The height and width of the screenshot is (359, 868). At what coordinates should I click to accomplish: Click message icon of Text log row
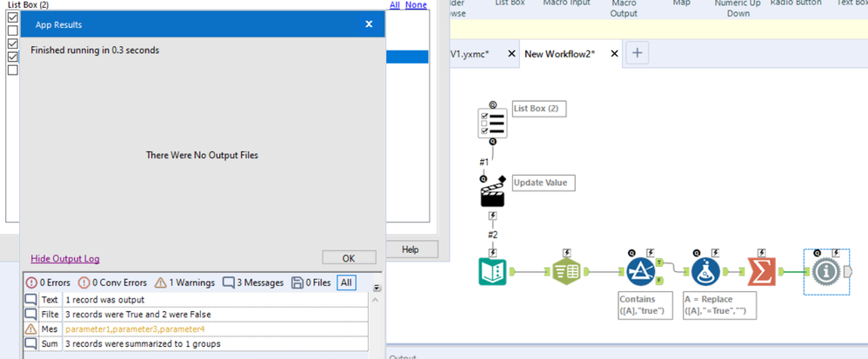pos(31,300)
